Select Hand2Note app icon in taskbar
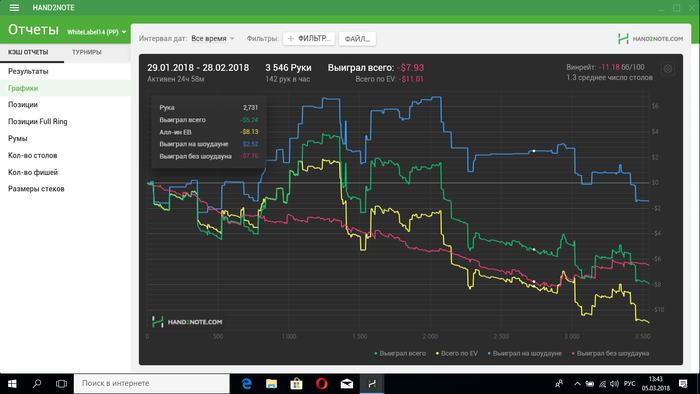Screen dimensions: 700x394 pos(372,384)
